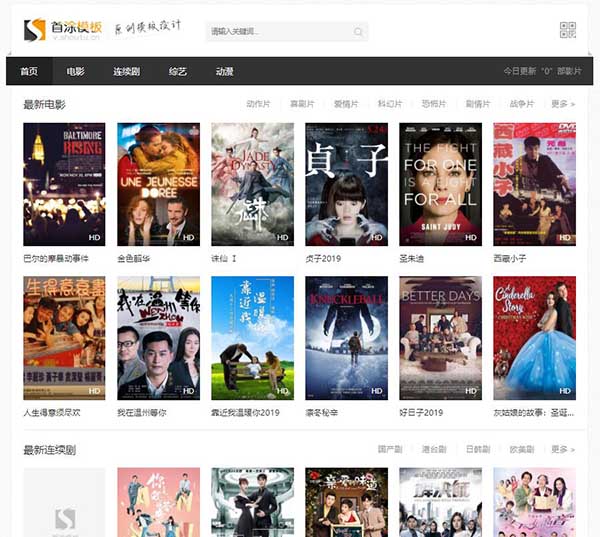The width and height of the screenshot is (600, 537).
Task: Focus the keyword search input field
Action: [x=287, y=32]
